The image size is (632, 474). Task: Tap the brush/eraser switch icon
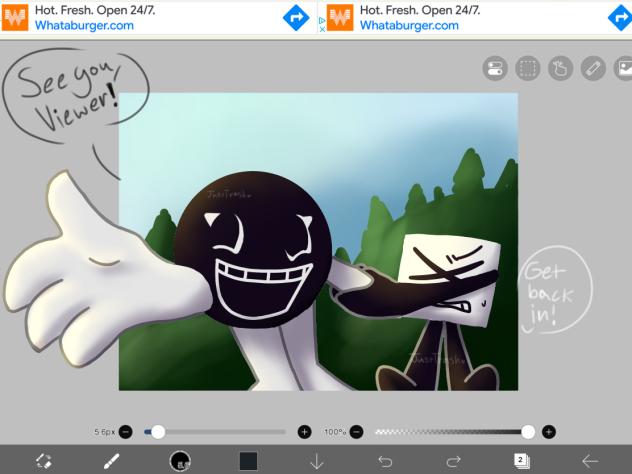(44, 461)
